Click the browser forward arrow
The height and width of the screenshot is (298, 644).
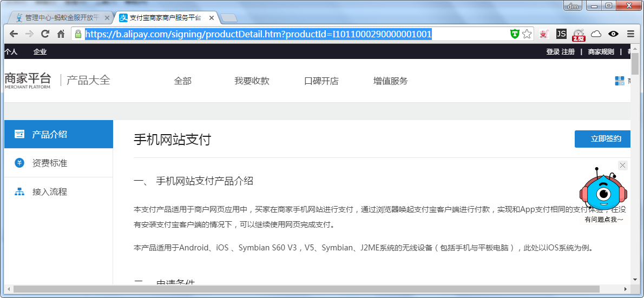tap(29, 34)
